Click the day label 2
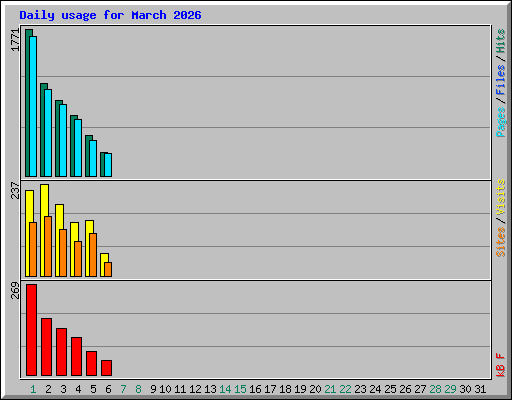Image resolution: width=512 pixels, height=400 pixels. [48, 389]
